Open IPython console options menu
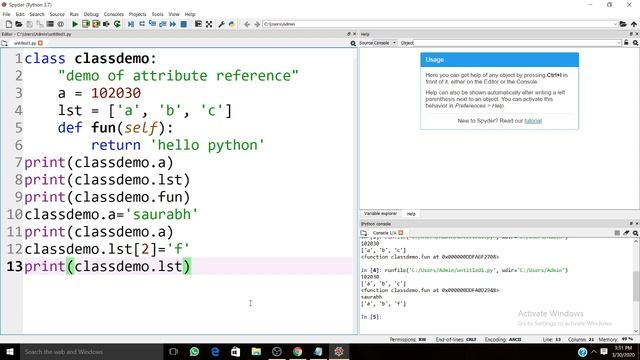The height and width of the screenshot is (360, 640). 636,233
